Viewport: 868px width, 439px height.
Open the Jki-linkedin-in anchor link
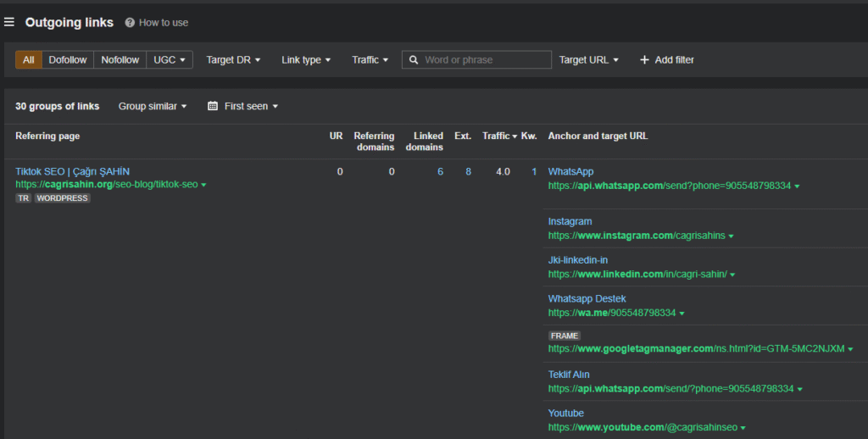pos(577,260)
